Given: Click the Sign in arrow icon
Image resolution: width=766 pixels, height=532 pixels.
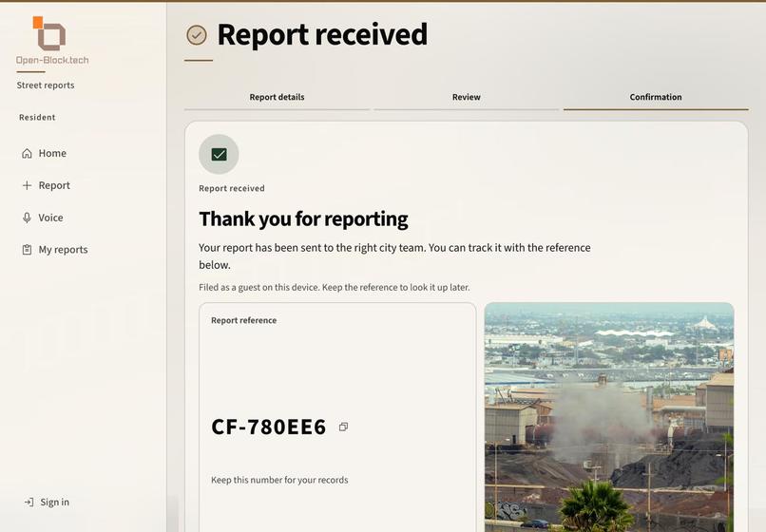Looking at the screenshot, I should [29, 503].
